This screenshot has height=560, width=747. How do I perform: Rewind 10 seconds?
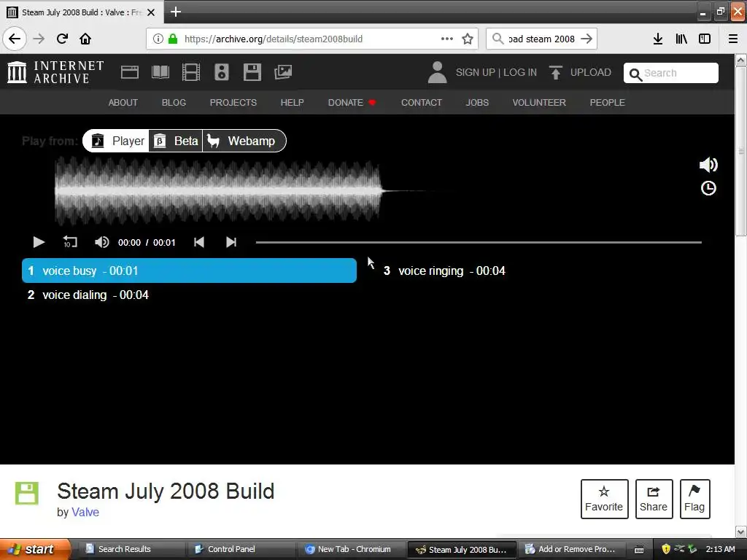[x=70, y=242]
